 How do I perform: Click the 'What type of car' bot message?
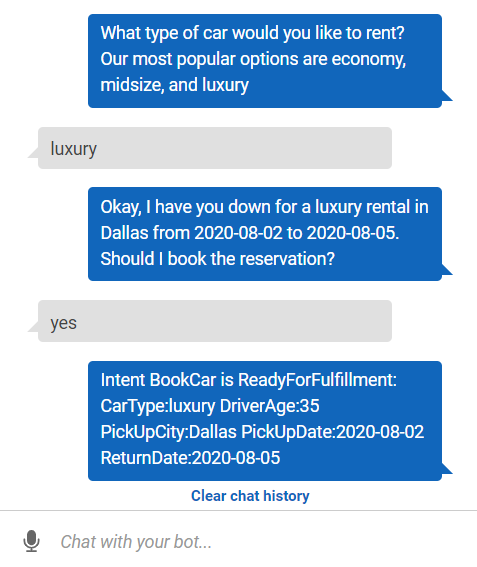click(265, 61)
